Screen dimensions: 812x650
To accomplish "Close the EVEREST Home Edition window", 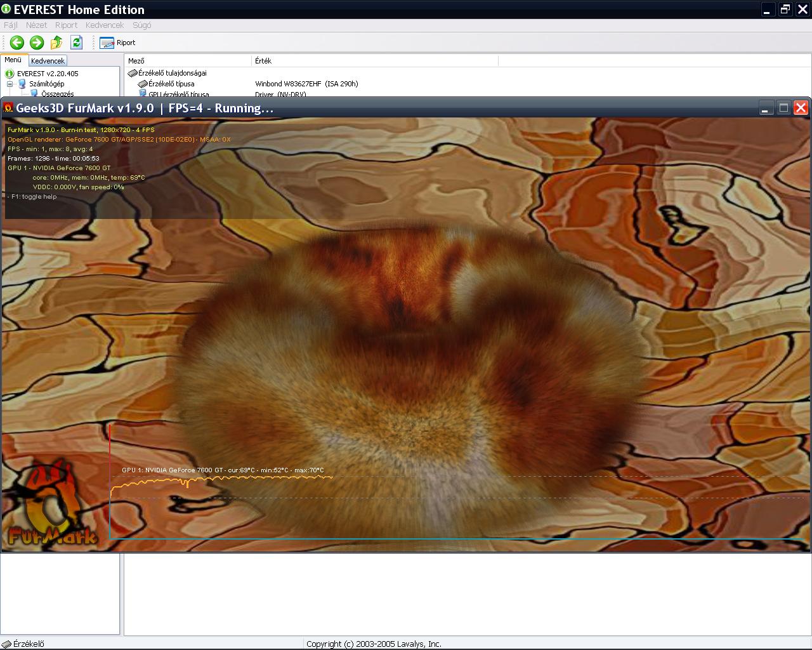I will (802, 9).
